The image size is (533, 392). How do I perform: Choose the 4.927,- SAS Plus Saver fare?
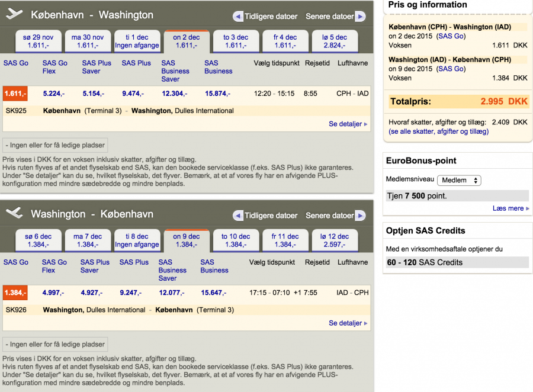pyautogui.click(x=91, y=293)
